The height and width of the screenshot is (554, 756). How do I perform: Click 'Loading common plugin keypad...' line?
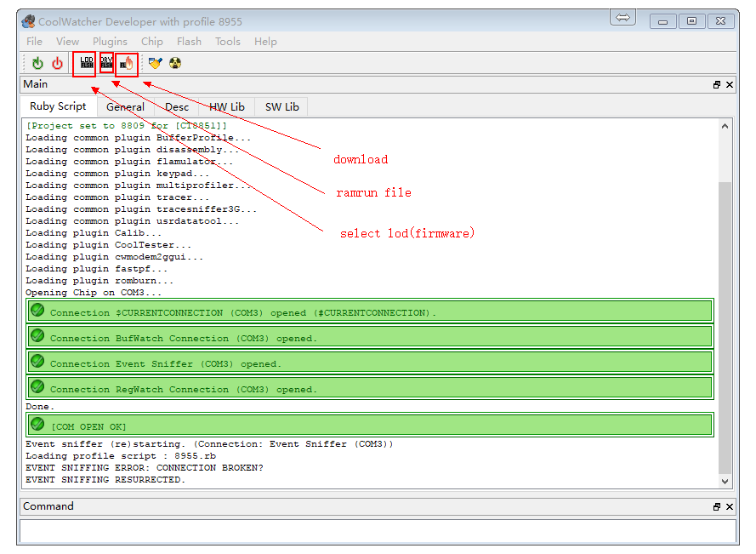117,174
